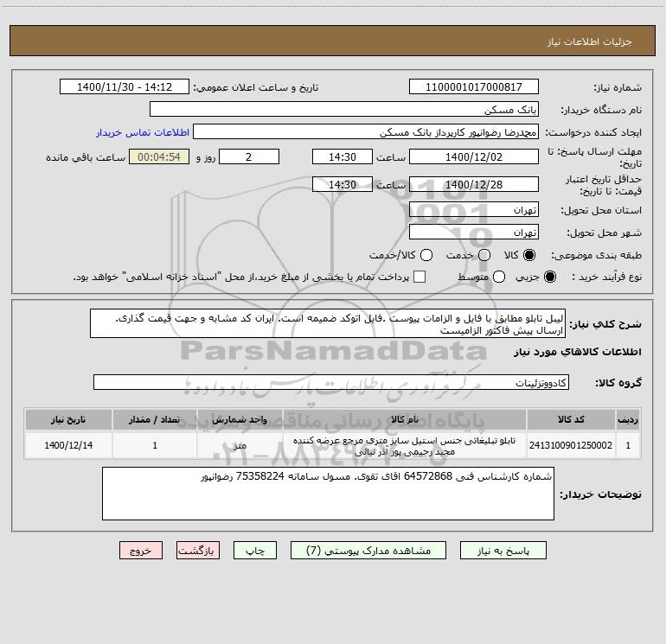The width and height of the screenshot is (666, 644).
Task: Click the توضیحات خریدار text area
Action: [328, 494]
